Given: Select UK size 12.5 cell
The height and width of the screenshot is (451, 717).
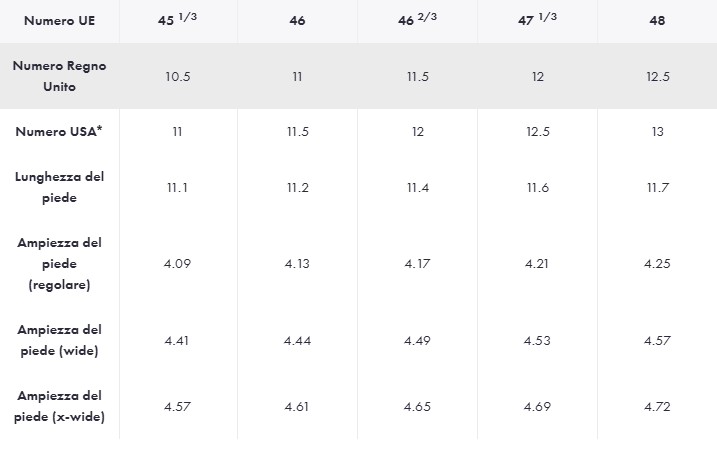Looking at the screenshot, I should 657,77.
